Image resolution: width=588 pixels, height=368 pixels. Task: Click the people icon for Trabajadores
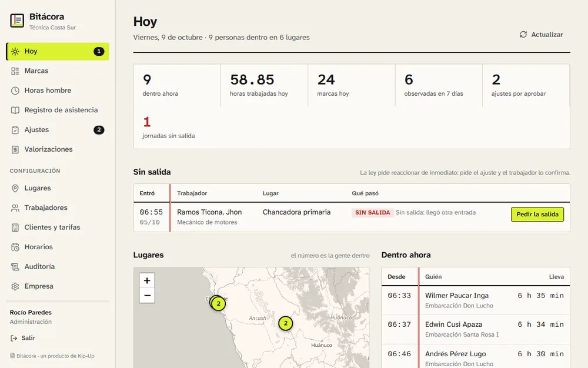point(15,208)
